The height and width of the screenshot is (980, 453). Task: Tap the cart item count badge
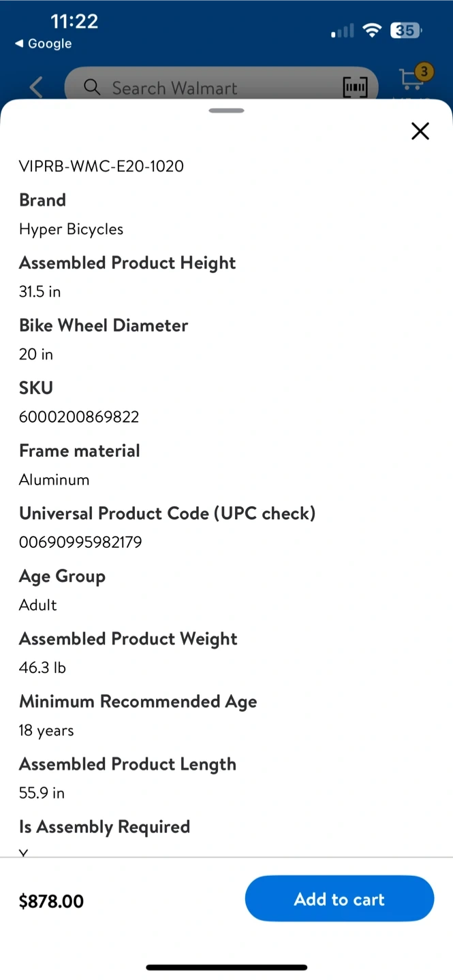[x=424, y=71]
